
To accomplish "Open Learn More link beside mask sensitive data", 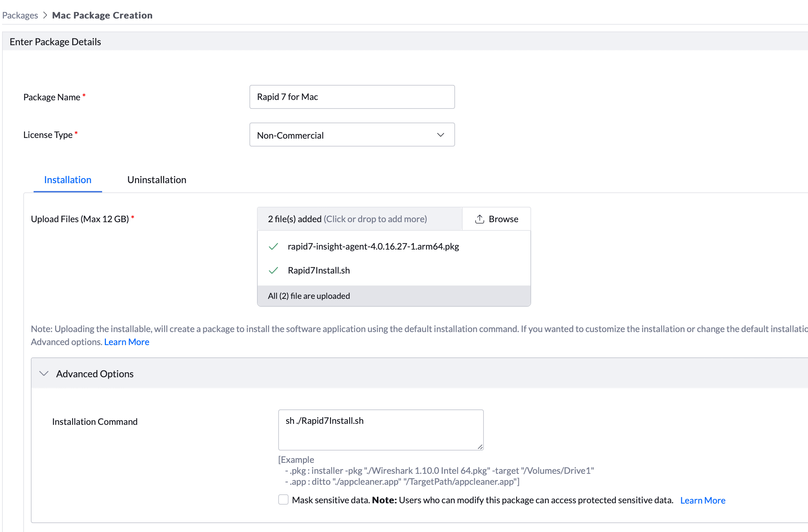I will click(x=703, y=501).
